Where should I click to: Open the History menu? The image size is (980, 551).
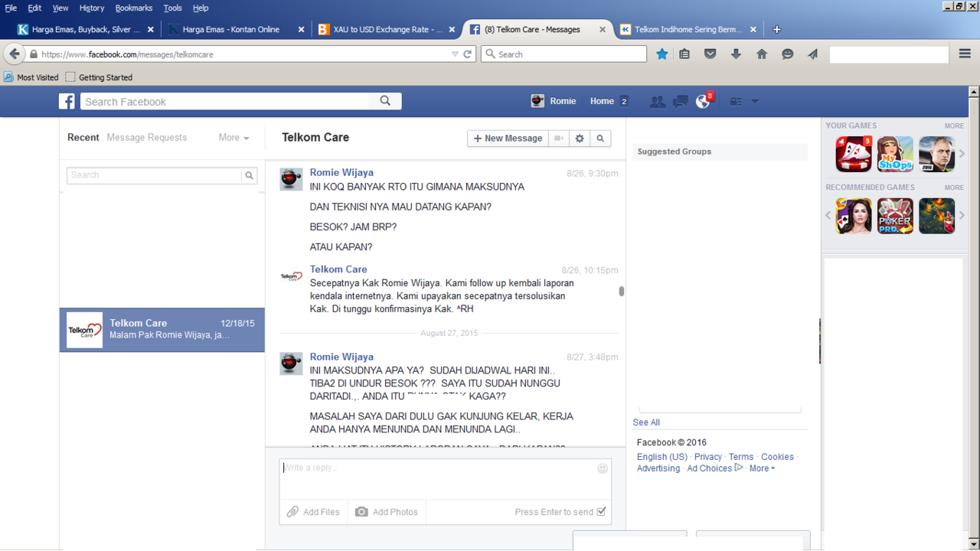[91, 8]
